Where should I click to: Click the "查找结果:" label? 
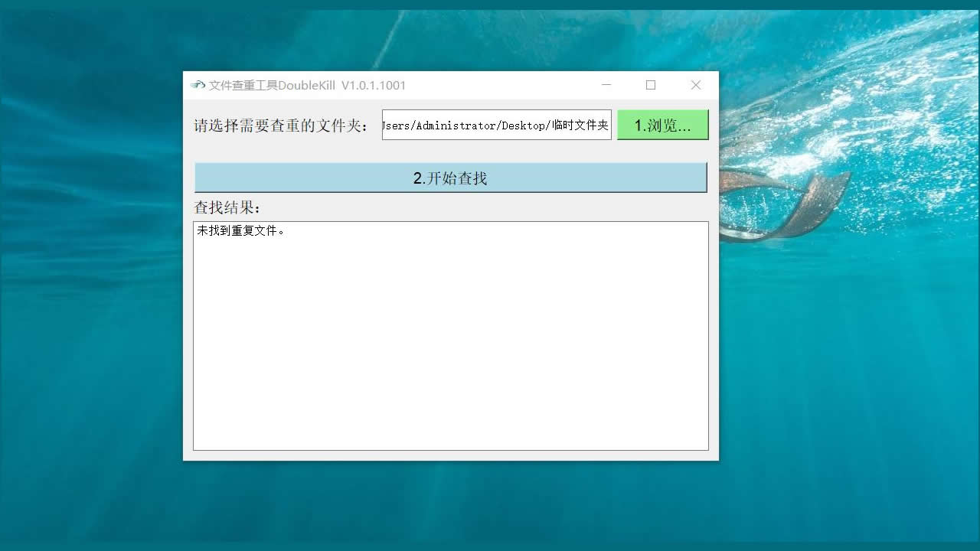click(217, 207)
